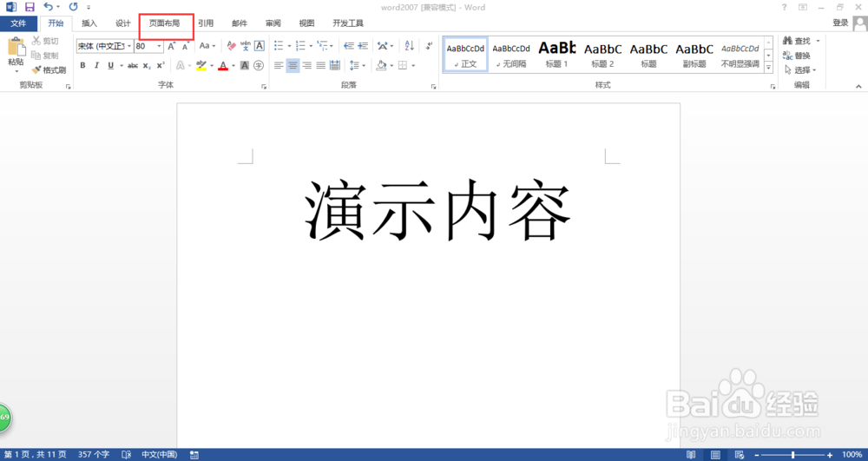Open the Borders dropdown arrow
The width and height of the screenshot is (868, 461).
click(413, 65)
